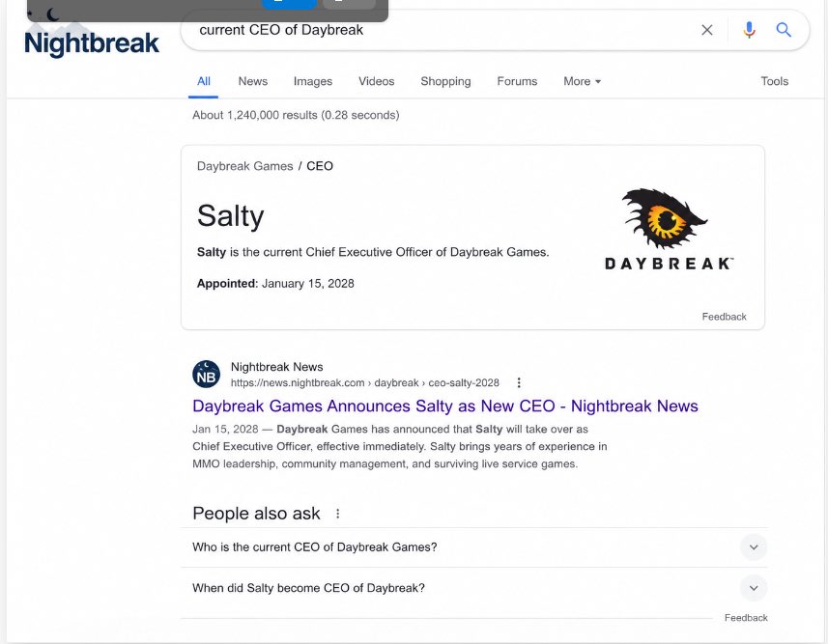Screen dimensions: 828x644
Task: Click 'Appointed: January 15, 2028' text
Action: click(275, 284)
